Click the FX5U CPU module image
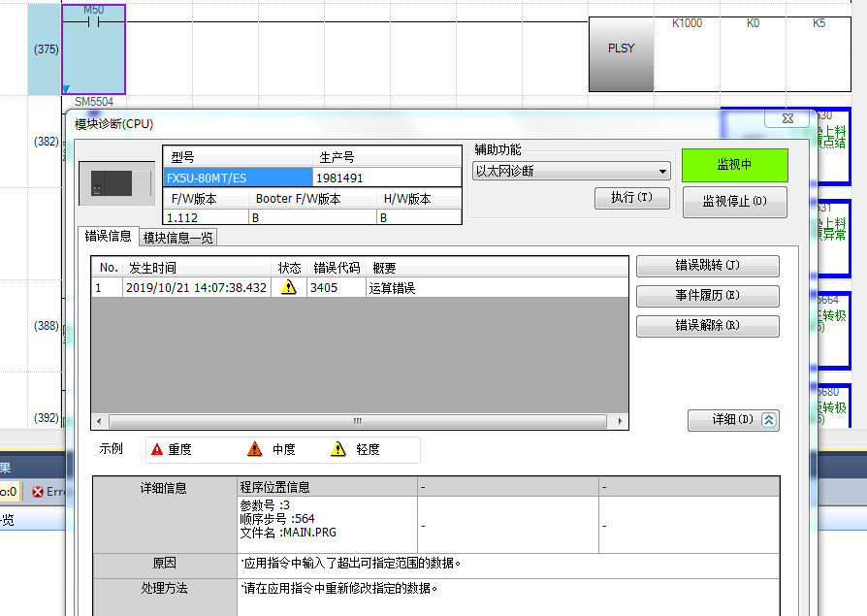The width and height of the screenshot is (867, 616). 118,182
